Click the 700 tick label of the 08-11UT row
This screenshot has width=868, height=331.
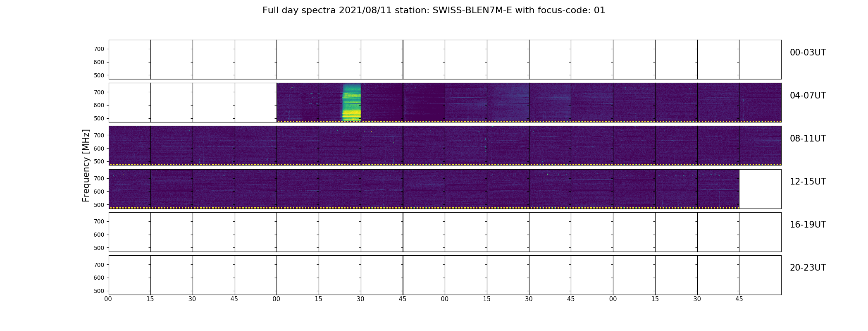coord(99,135)
